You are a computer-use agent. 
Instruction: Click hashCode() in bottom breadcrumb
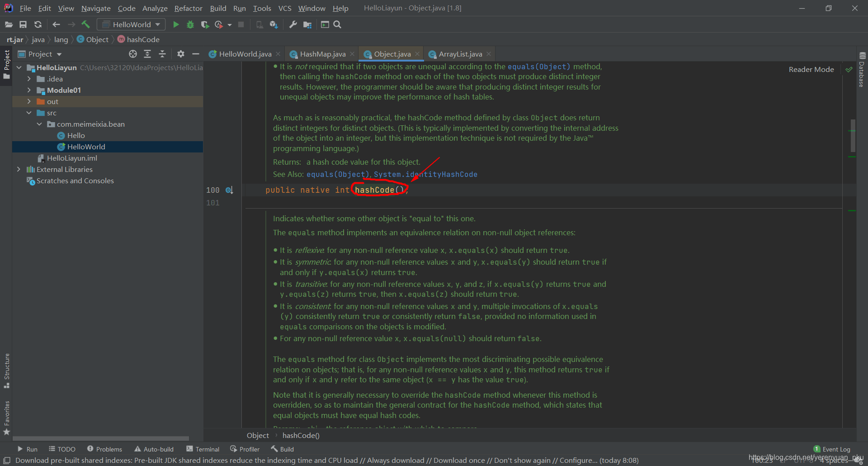pyautogui.click(x=301, y=435)
